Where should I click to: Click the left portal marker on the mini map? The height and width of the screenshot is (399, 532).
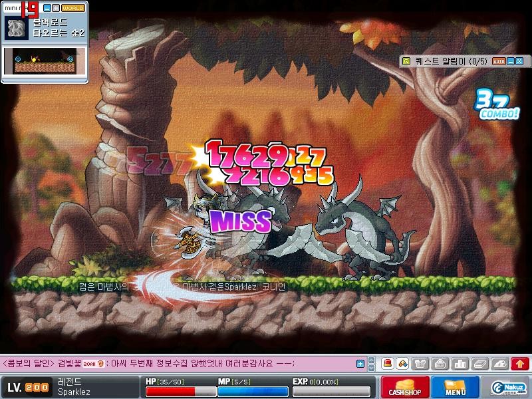(x=18, y=59)
